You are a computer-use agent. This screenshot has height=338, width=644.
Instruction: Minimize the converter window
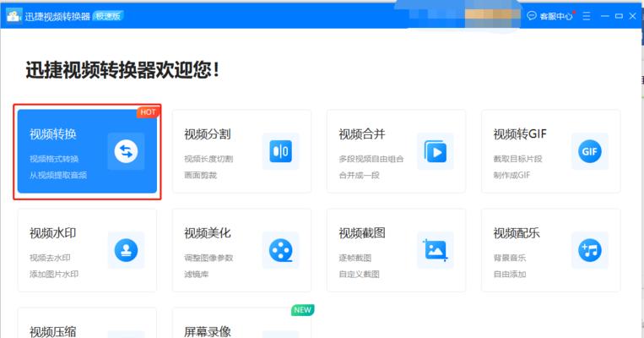pos(604,16)
